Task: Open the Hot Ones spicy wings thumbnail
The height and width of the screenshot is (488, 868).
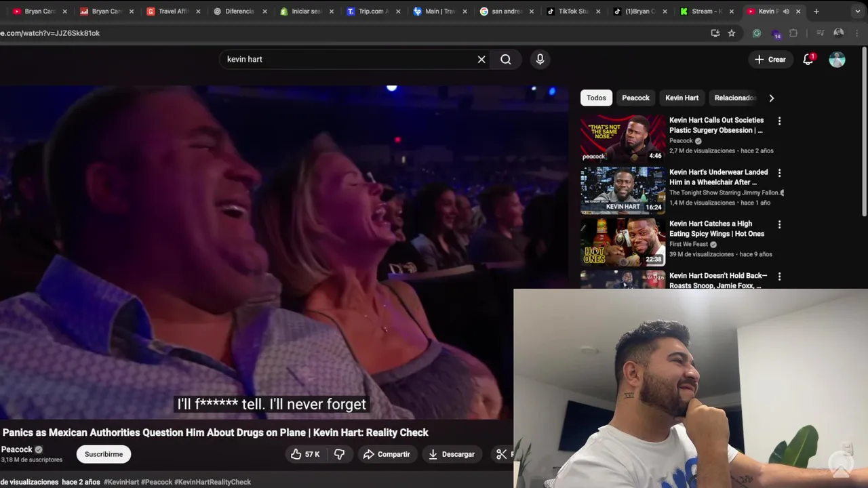Action: (623, 242)
